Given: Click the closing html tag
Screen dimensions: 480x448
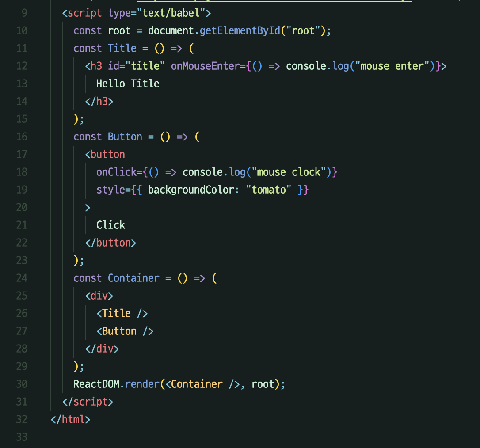Looking at the screenshot, I should click(70, 420).
